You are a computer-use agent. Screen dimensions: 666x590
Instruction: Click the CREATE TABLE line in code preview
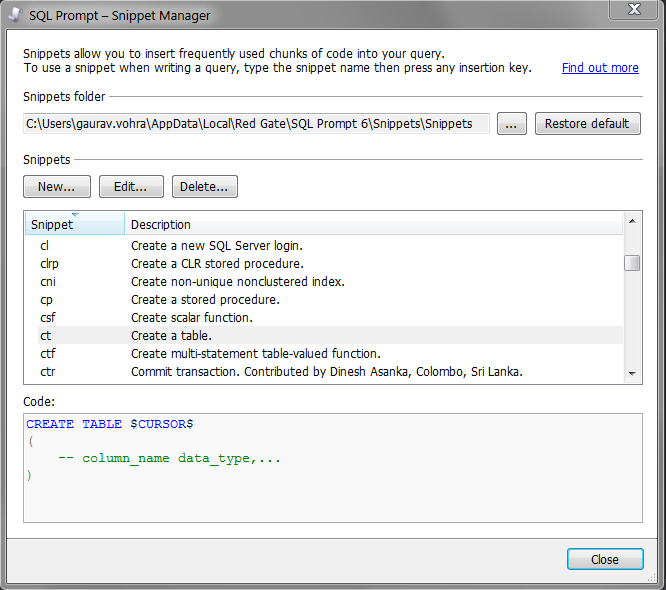(110, 424)
